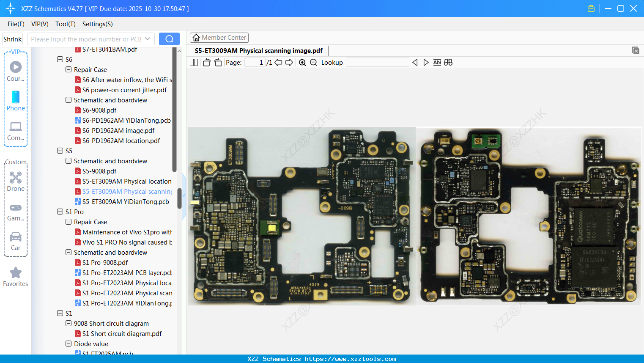This screenshot has height=363, width=644.
Task: Rotate the PDF page counterclockwise
Action: pos(206,62)
